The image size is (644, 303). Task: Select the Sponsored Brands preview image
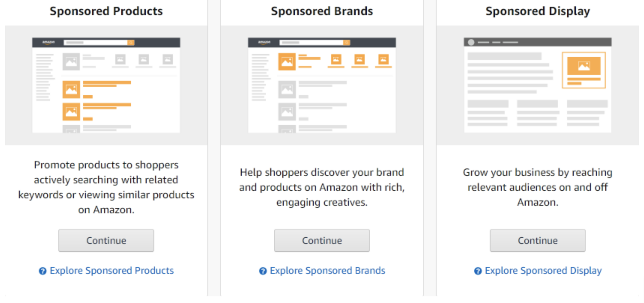pos(322,85)
